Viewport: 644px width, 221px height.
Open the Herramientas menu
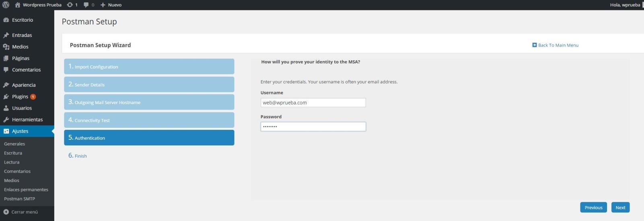pos(27,119)
